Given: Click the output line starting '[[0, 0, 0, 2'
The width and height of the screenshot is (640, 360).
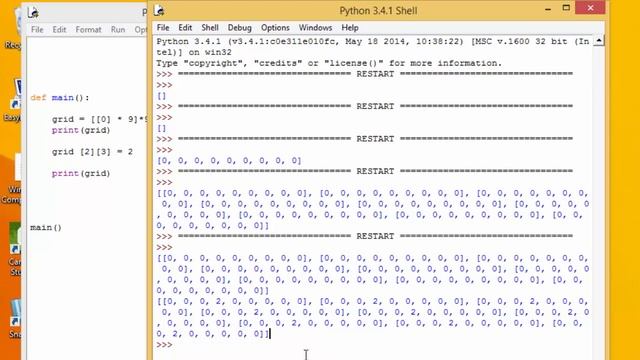Looking at the screenshot, I should pyautogui.click(x=373, y=302).
